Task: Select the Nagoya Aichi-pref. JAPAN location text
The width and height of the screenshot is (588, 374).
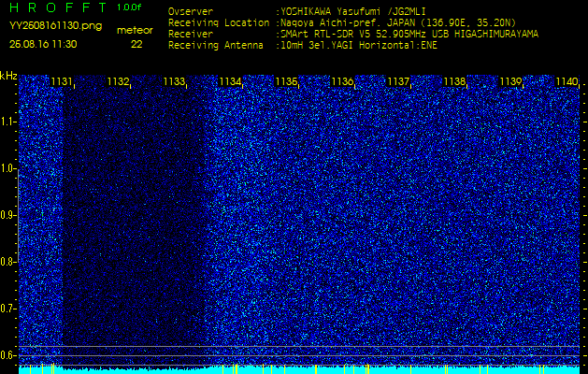Action: 398,22
